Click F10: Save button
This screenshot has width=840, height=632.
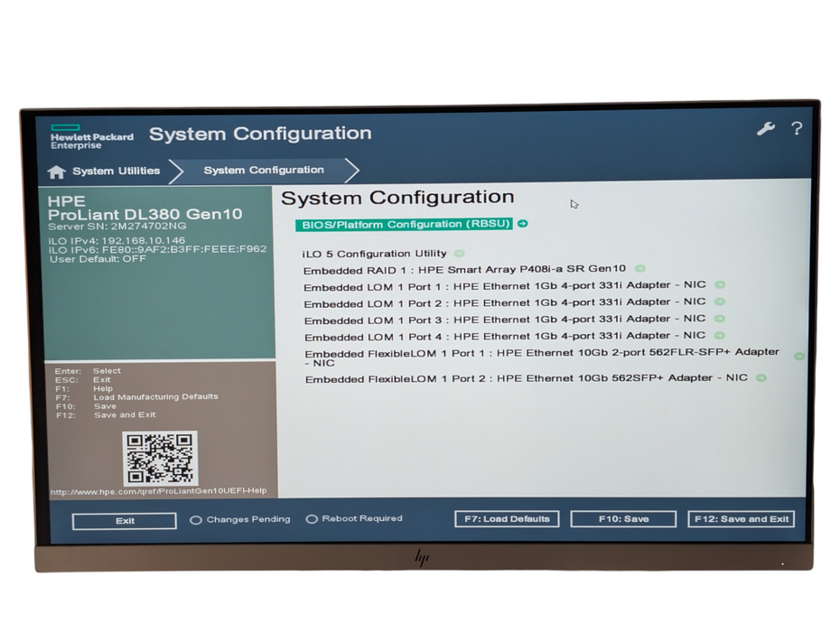[x=623, y=518]
